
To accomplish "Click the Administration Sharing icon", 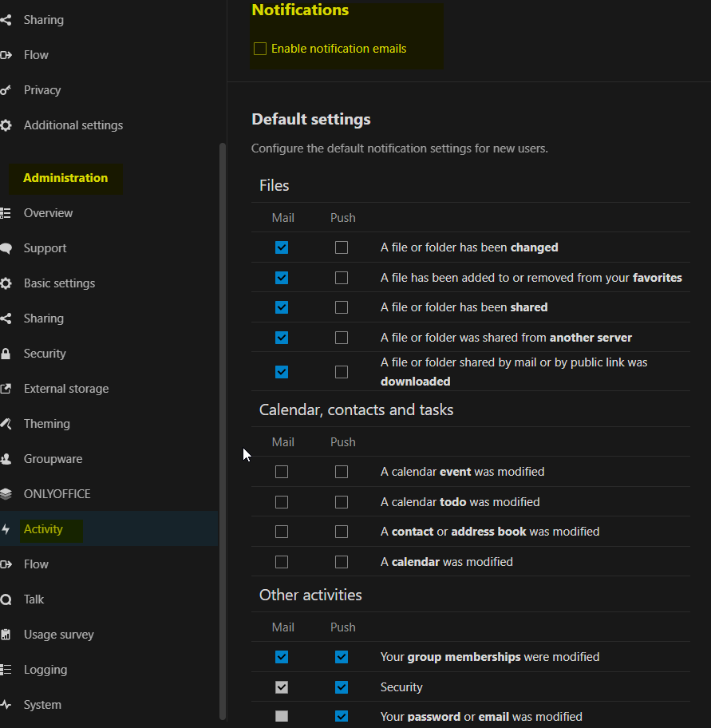I will (6, 318).
